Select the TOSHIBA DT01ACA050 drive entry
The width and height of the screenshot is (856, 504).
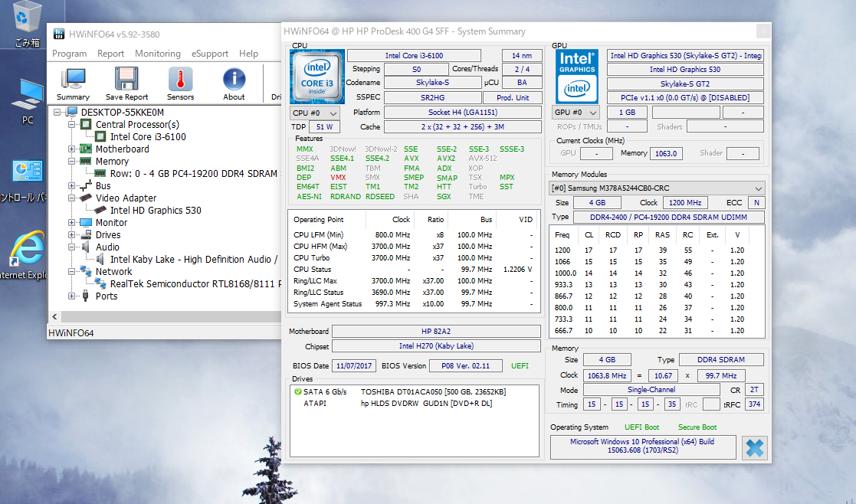pyautogui.click(x=433, y=392)
